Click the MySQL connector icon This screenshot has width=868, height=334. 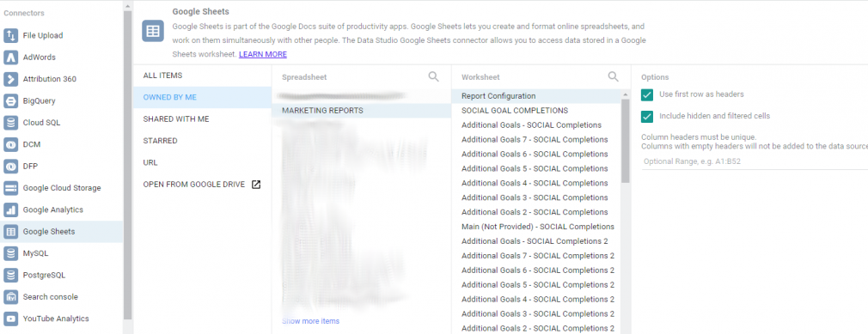[x=10, y=253]
